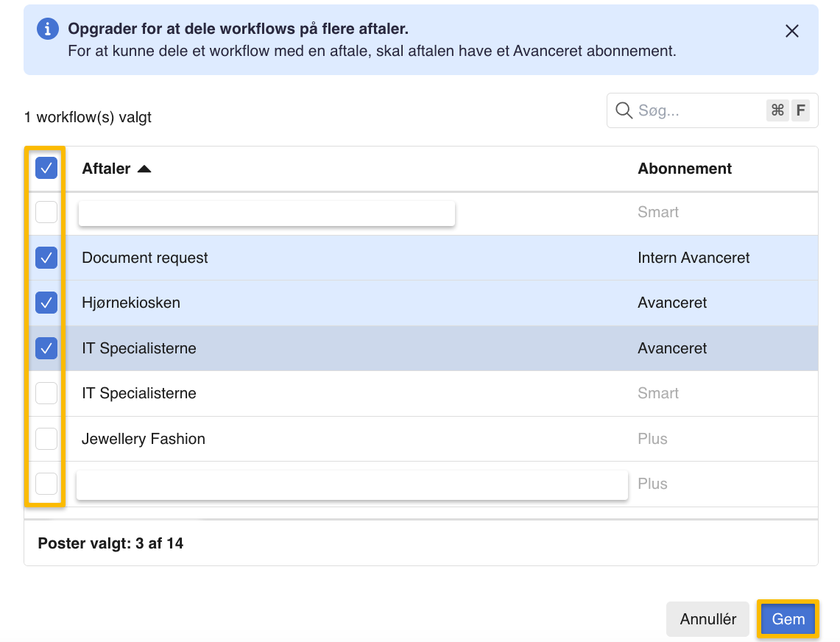
Task: Tick the IT Specialisterne Smart row checkbox
Action: point(46,393)
